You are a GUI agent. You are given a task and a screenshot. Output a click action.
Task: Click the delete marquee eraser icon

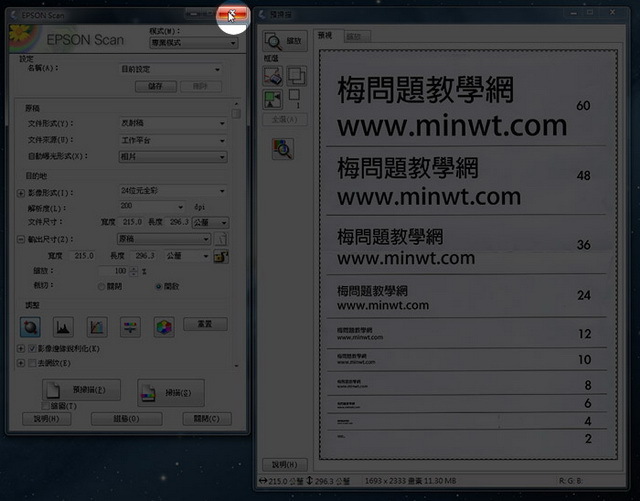pyautogui.click(x=273, y=76)
